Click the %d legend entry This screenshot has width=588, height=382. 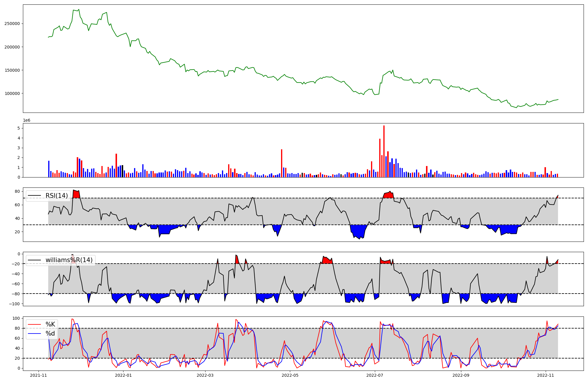click(50, 334)
